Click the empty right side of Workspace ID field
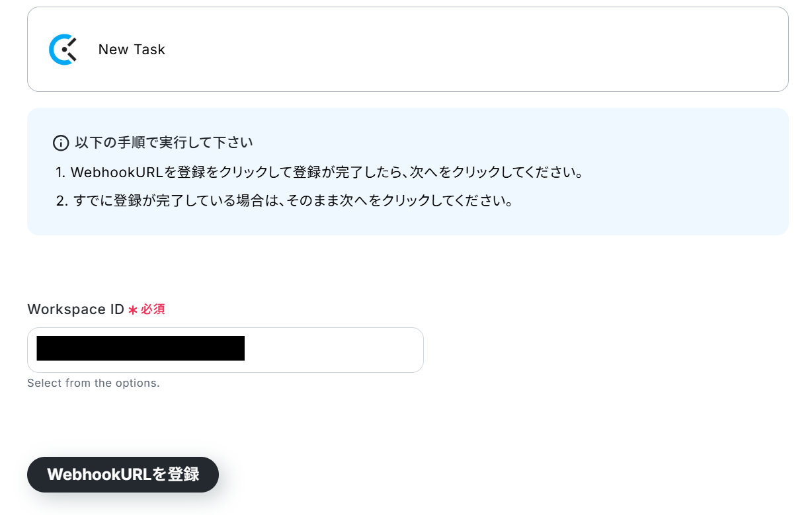Screen dimensions: 812x515 [x=334, y=350]
